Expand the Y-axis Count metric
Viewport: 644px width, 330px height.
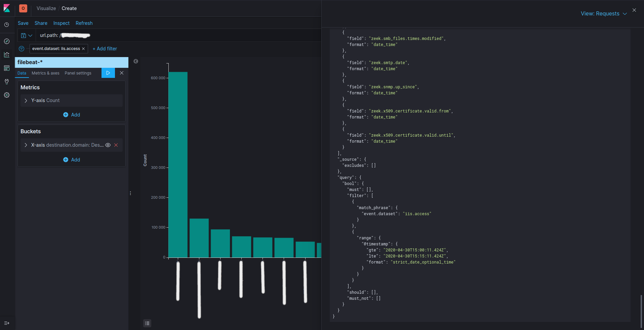click(26, 101)
